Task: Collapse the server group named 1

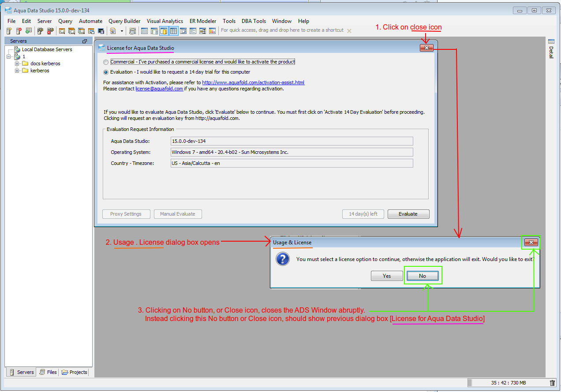Action: pos(9,56)
